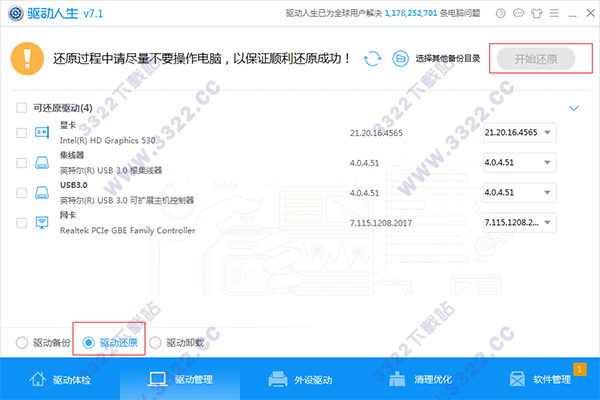Open the USB3.0 4.0.4.51 version dropdown

[x=519, y=192]
